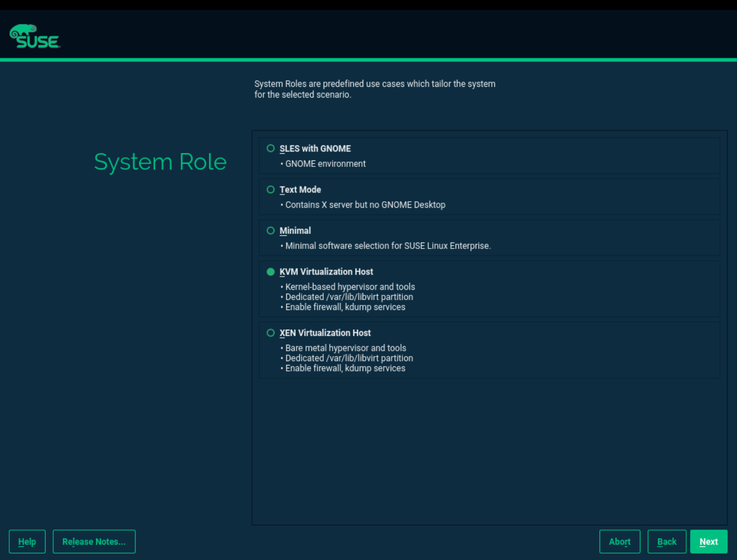Open Release Notes
This screenshot has height=560, width=737.
94,542
